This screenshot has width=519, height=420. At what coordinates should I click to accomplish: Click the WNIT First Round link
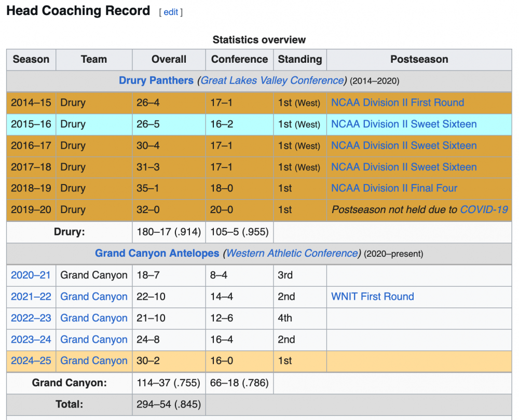[373, 297]
